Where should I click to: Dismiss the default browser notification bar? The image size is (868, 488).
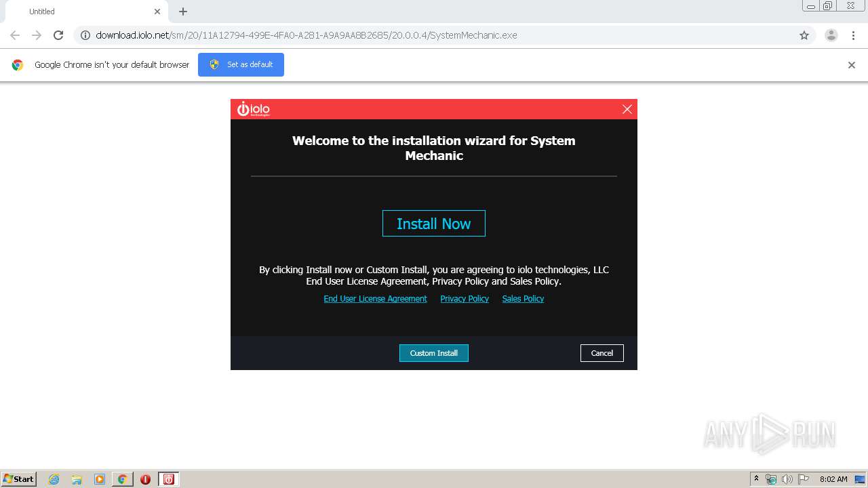point(852,65)
